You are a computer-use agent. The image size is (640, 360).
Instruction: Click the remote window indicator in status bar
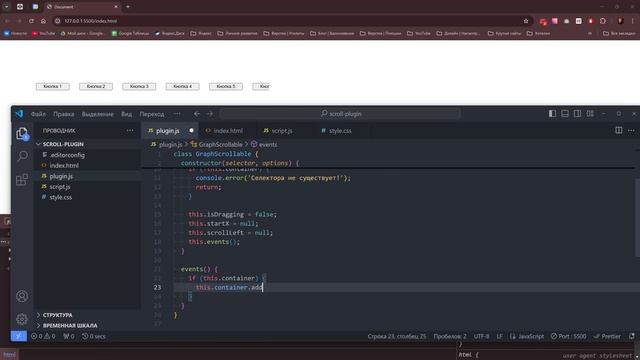[x=19, y=336]
